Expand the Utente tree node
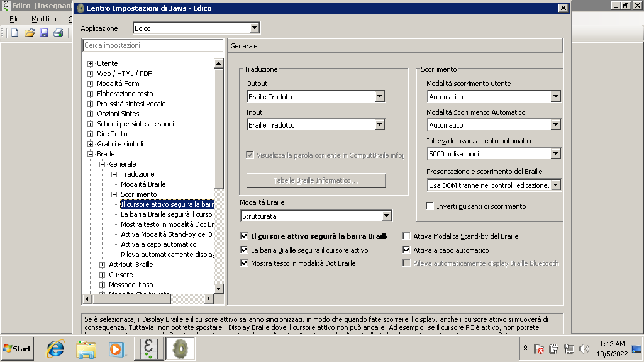This screenshot has width=644, height=362. (x=91, y=63)
